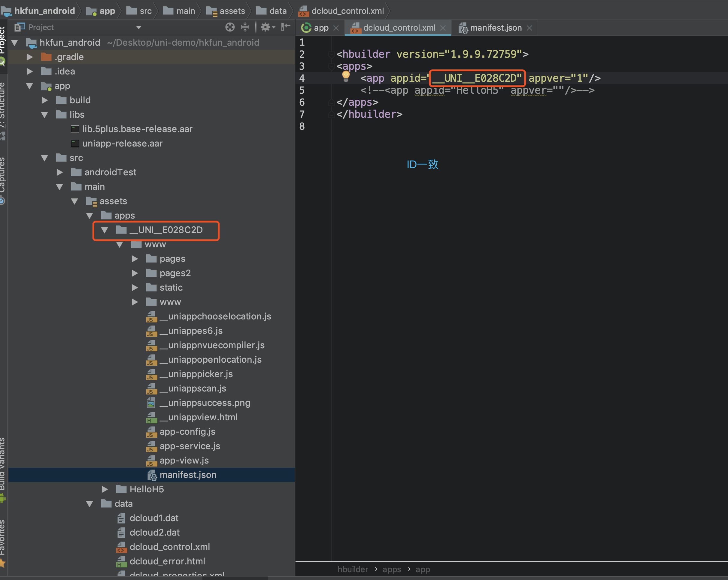
Task: Click assets in navigation breadcrumb
Action: click(226, 11)
